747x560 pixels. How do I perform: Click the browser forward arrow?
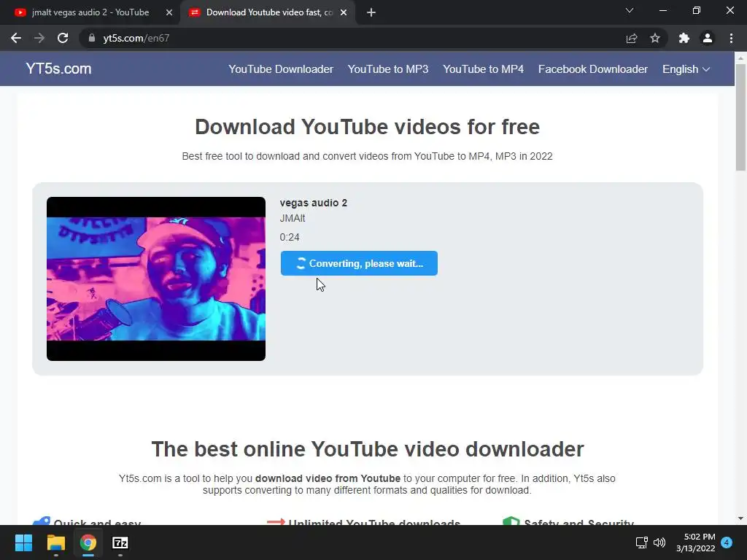click(x=39, y=38)
